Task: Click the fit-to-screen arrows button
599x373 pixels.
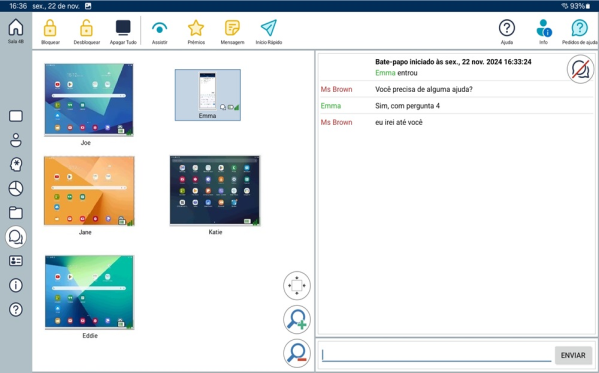Action: pos(297,285)
